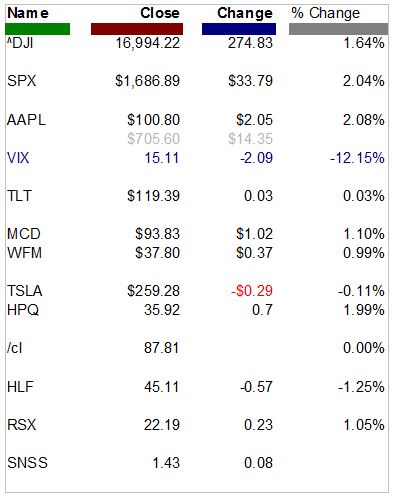The width and height of the screenshot is (395, 497).
Task: Select the % Change column header
Action: tap(326, 13)
